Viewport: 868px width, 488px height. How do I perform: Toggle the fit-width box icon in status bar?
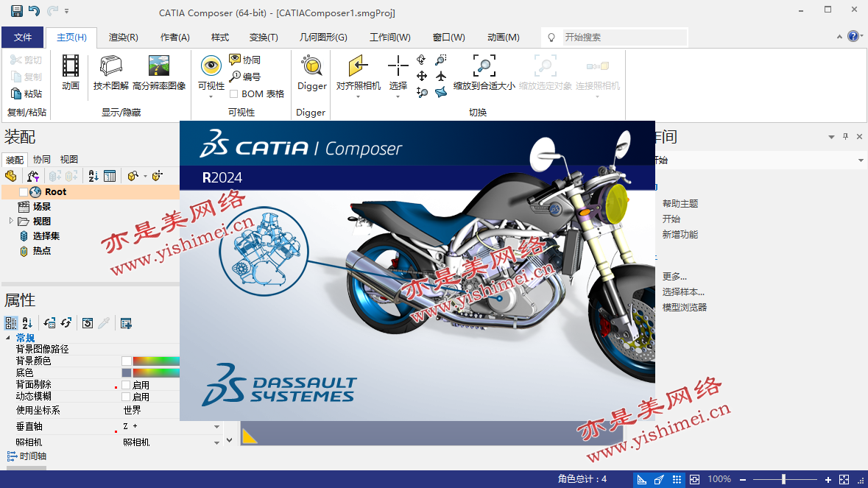(694, 479)
